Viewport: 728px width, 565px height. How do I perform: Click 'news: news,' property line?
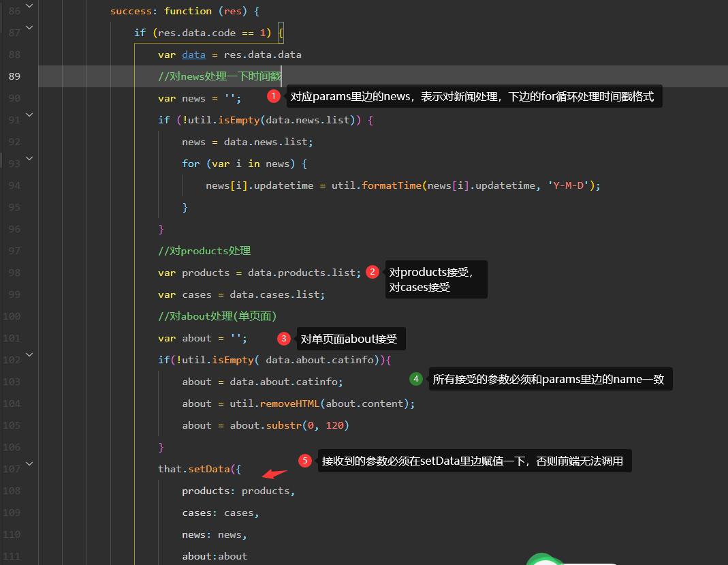[215, 535]
